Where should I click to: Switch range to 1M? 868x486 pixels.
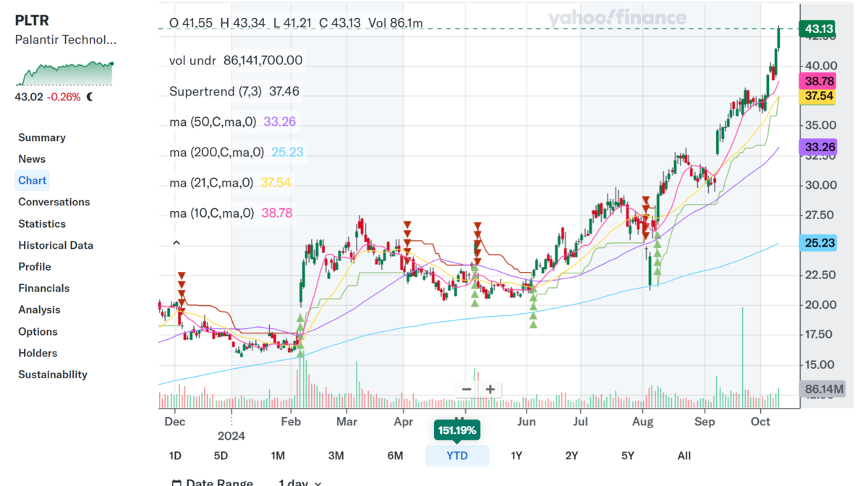(x=278, y=456)
